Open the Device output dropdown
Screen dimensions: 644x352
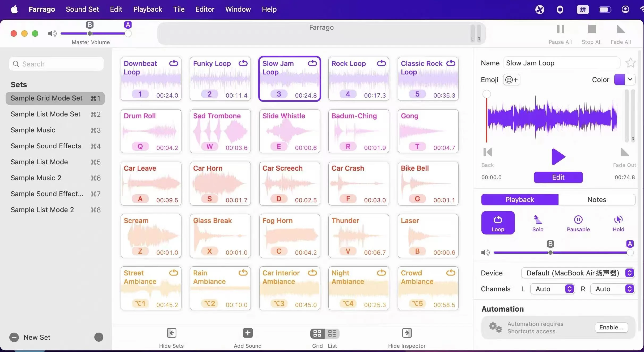(578, 273)
